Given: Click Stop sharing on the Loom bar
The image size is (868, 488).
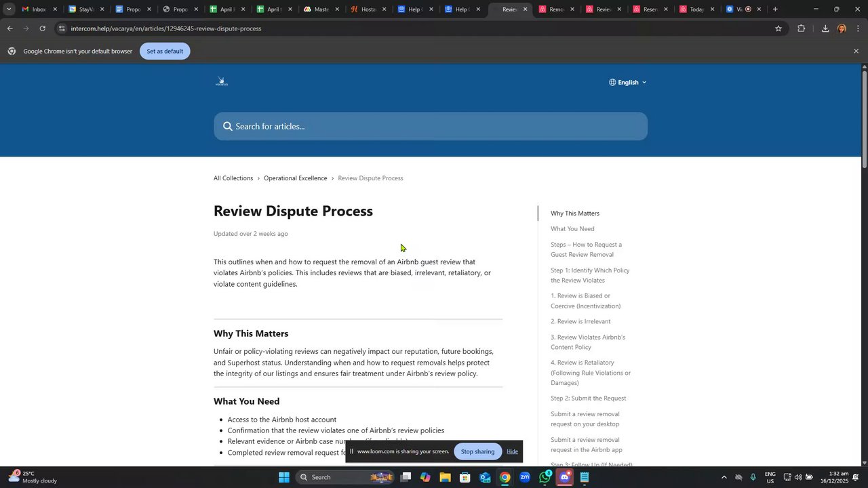Looking at the screenshot, I should (477, 451).
